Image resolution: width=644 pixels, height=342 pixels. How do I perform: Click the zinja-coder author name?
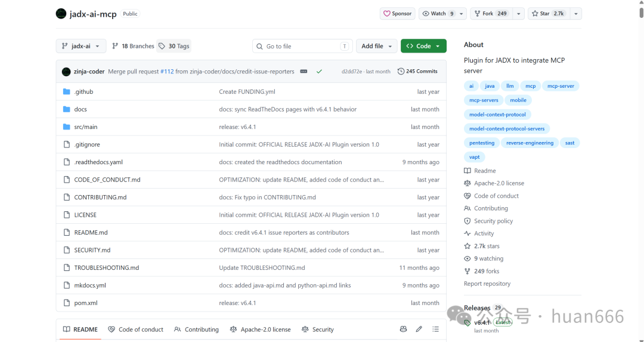coord(89,72)
